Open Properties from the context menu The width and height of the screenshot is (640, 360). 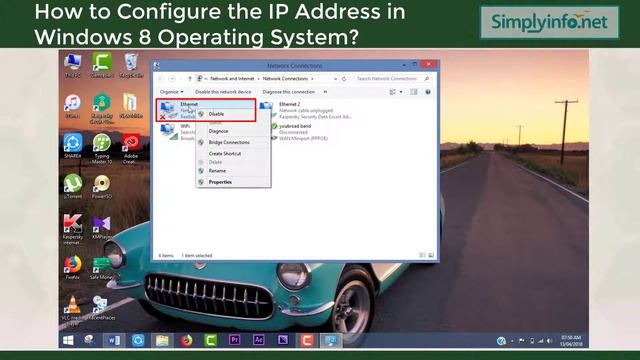click(x=220, y=182)
